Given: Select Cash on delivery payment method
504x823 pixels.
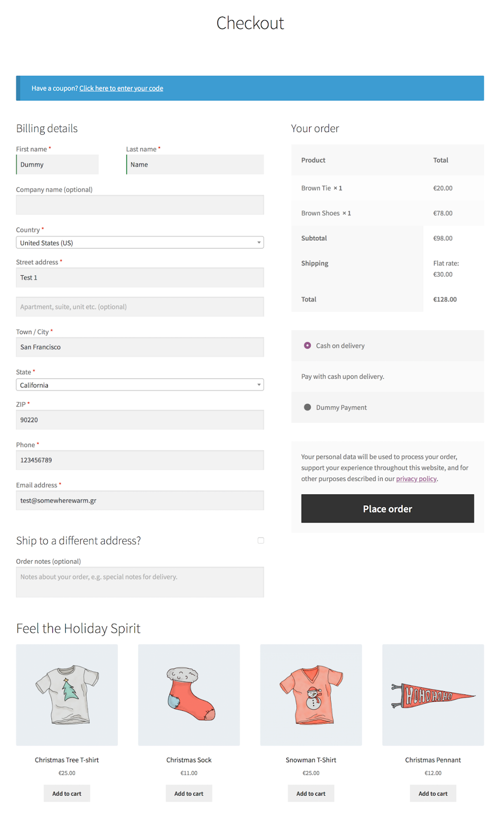Looking at the screenshot, I should pos(308,346).
